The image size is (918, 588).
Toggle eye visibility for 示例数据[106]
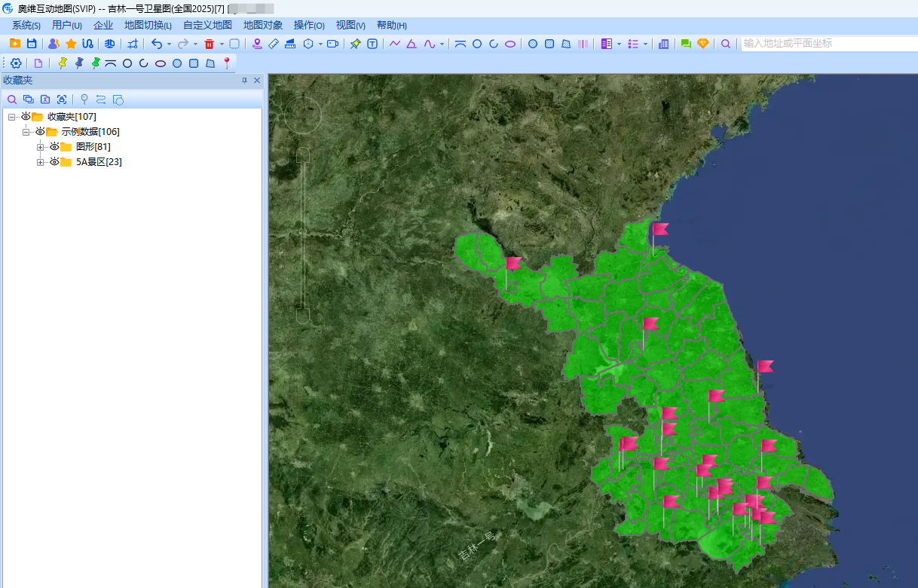point(40,132)
